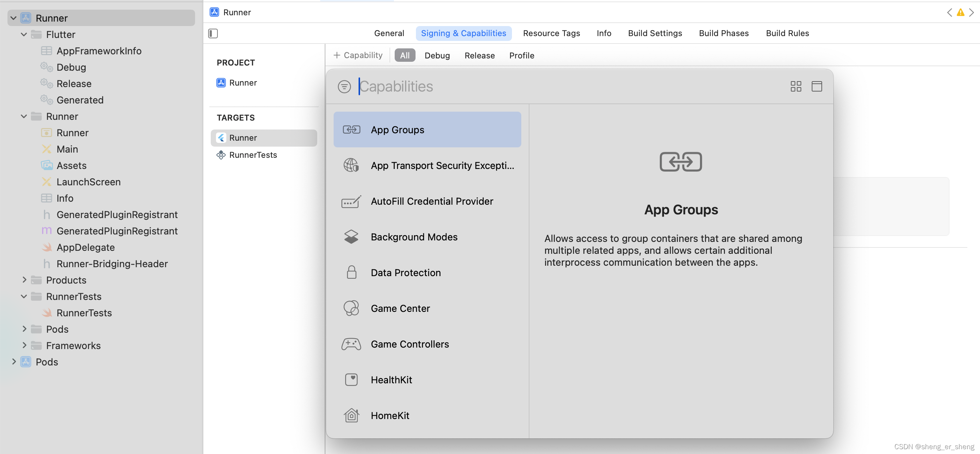Choose Game Controllers capability
980x454 pixels.
pos(427,344)
